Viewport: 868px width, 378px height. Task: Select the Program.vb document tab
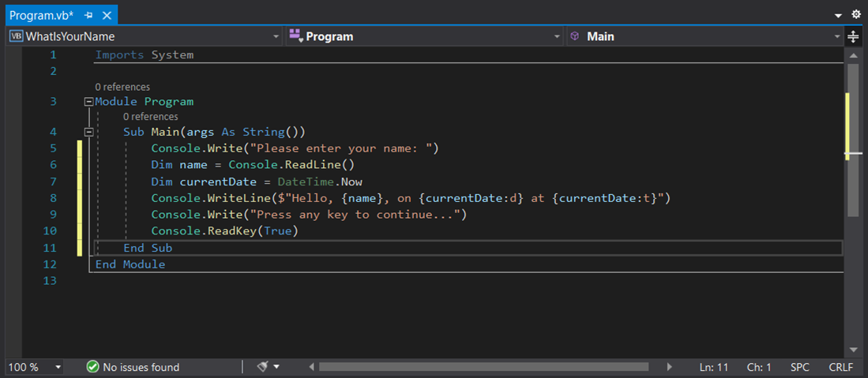point(43,15)
